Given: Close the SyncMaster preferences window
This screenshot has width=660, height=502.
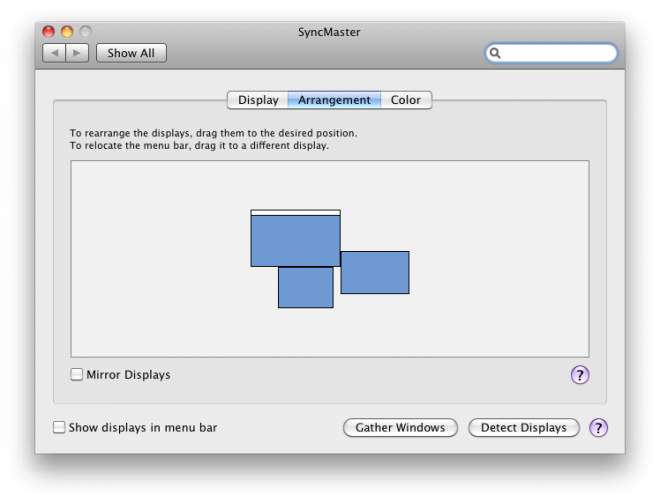Looking at the screenshot, I should pyautogui.click(x=48, y=32).
